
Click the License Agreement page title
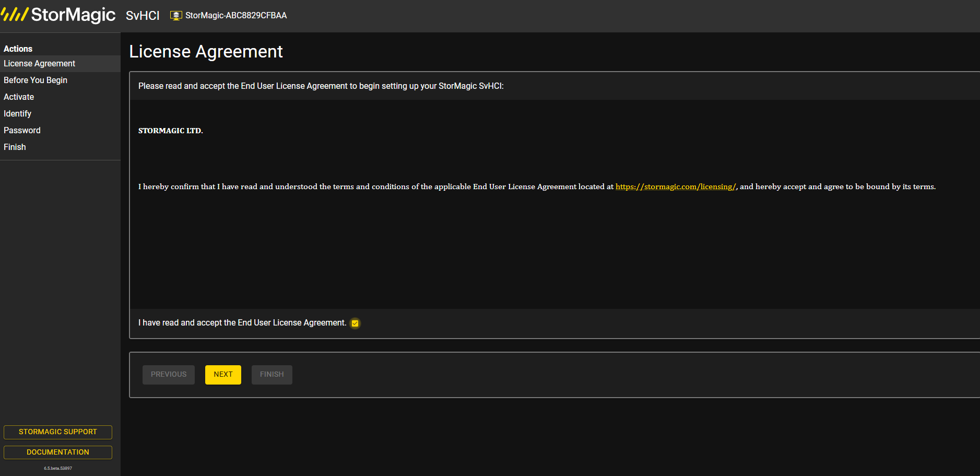pos(206,52)
